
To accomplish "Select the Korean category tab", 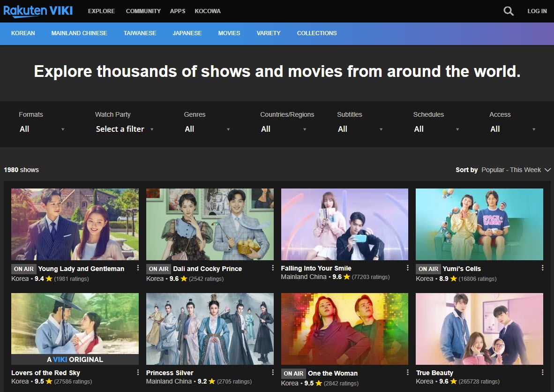I will click(23, 33).
